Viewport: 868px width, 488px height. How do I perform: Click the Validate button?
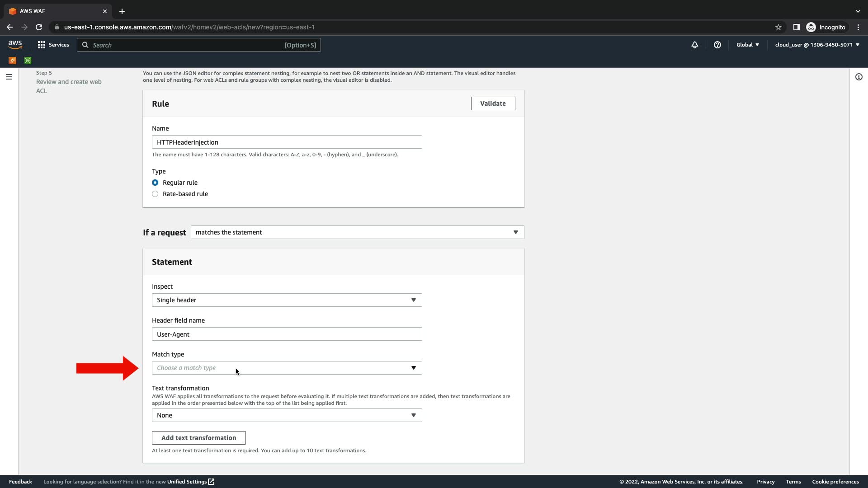coord(493,103)
